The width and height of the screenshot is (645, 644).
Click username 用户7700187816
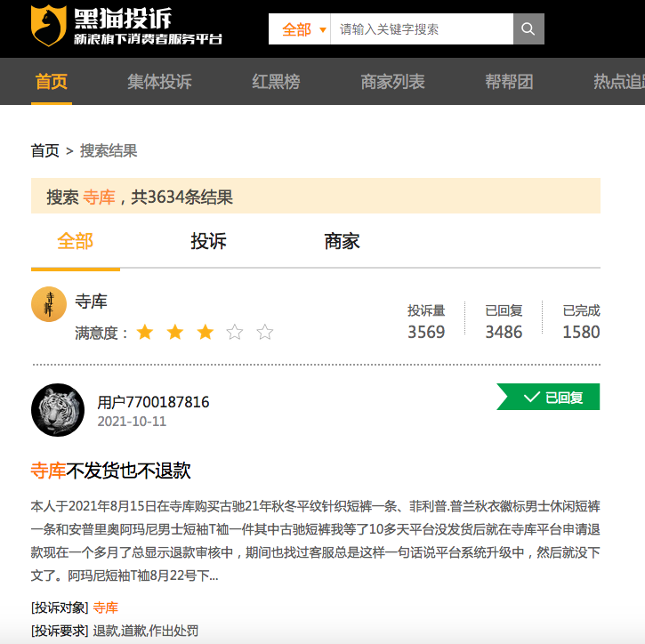(153, 402)
